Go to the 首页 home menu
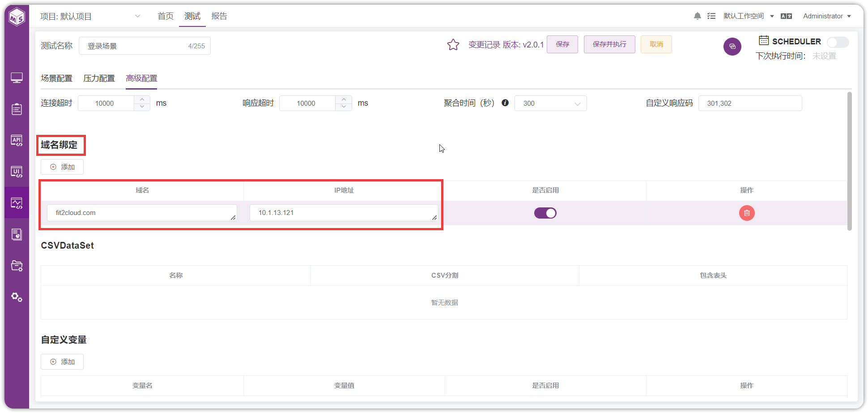868x413 pixels. (x=166, y=16)
